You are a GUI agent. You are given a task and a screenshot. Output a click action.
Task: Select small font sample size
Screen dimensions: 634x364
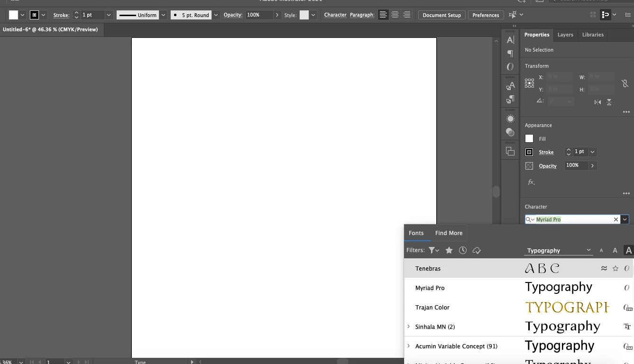pyautogui.click(x=601, y=250)
